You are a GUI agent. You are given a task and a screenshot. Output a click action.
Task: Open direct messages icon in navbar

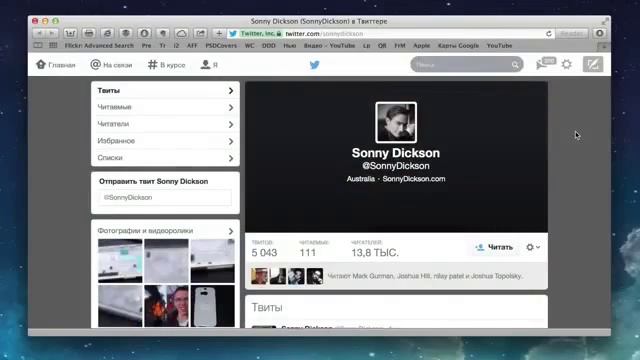coord(545,64)
